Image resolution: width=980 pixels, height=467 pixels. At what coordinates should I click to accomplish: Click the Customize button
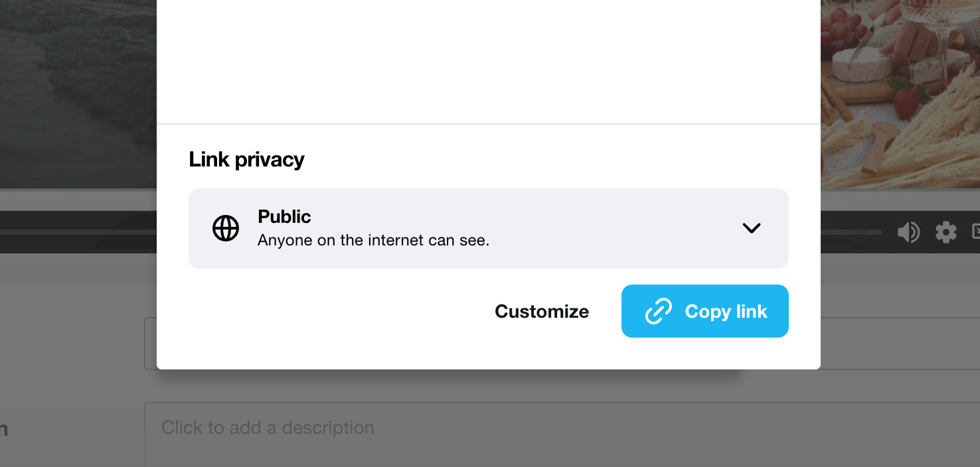(542, 311)
